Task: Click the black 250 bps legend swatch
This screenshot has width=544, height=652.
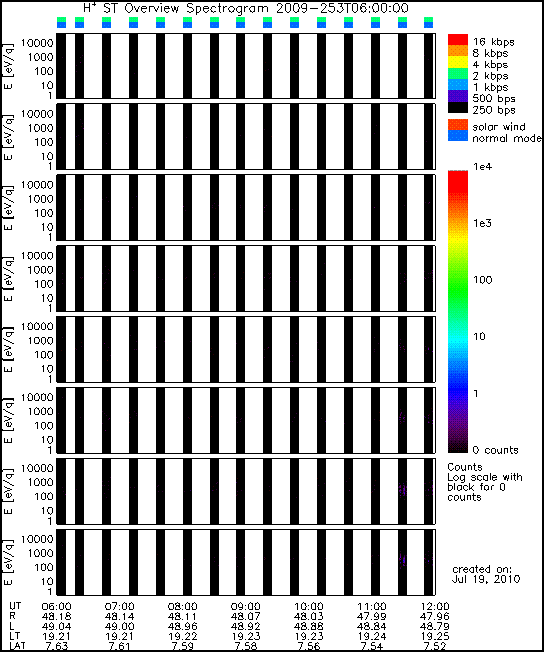Action: point(457,107)
